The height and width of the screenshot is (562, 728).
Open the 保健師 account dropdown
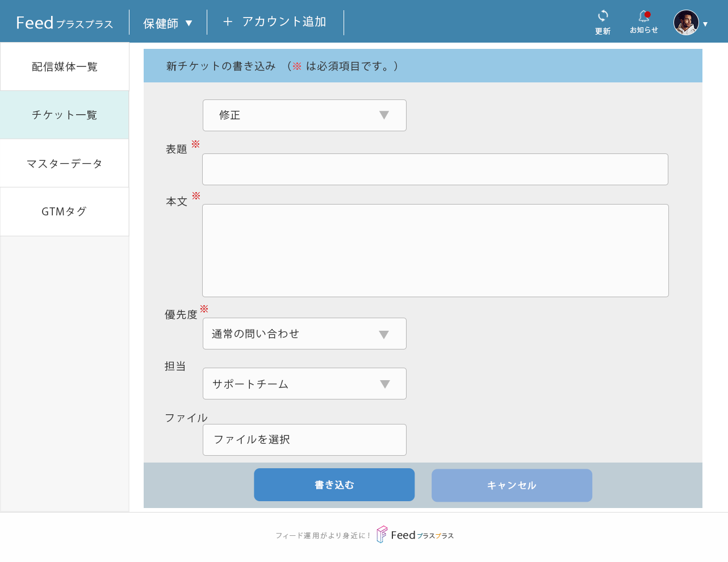(168, 23)
